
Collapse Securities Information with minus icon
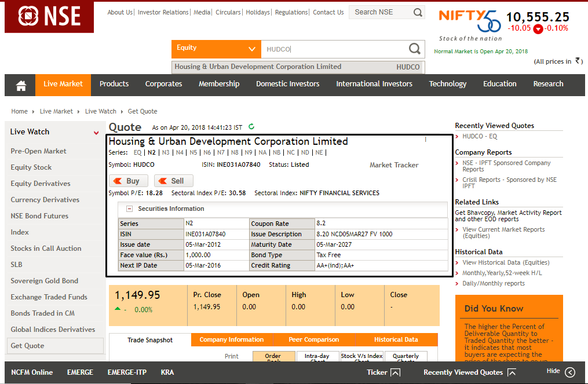tap(129, 209)
